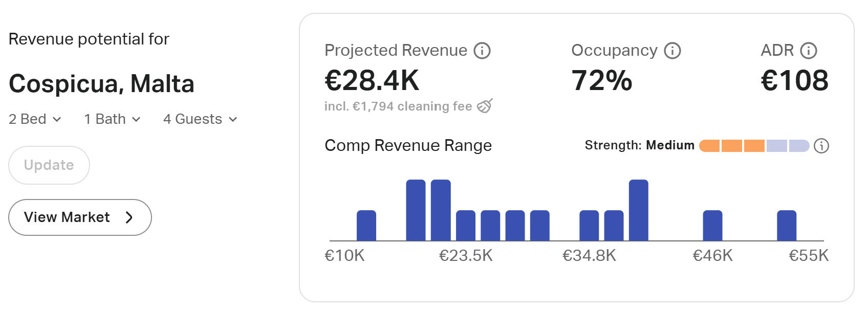Open the Strength rating info icon
This screenshot has width=868, height=310.
tap(821, 146)
